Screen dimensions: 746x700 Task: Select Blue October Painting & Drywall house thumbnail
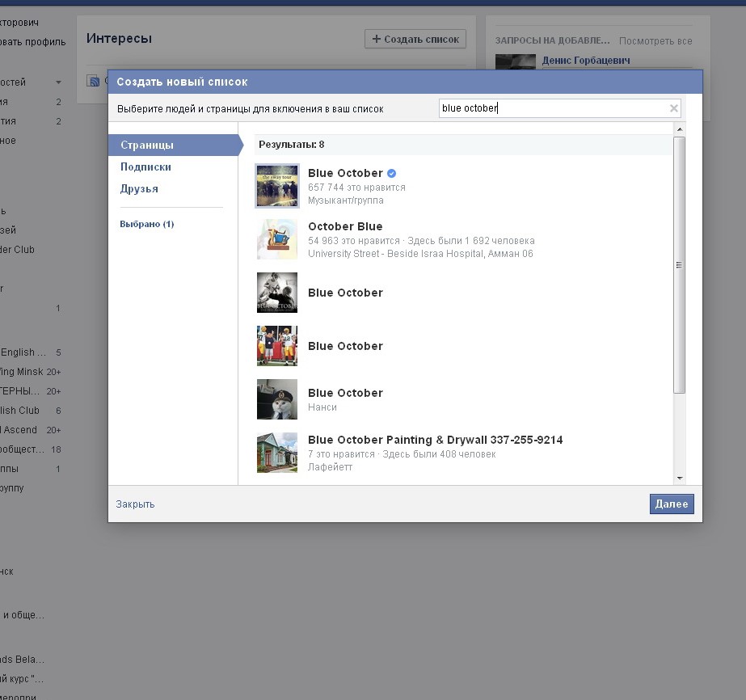coord(277,453)
